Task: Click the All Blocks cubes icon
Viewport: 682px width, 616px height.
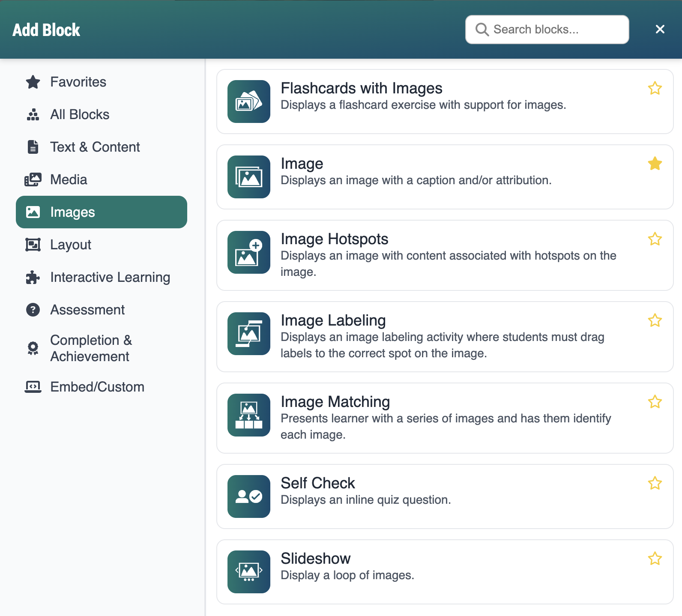Action: tap(33, 114)
